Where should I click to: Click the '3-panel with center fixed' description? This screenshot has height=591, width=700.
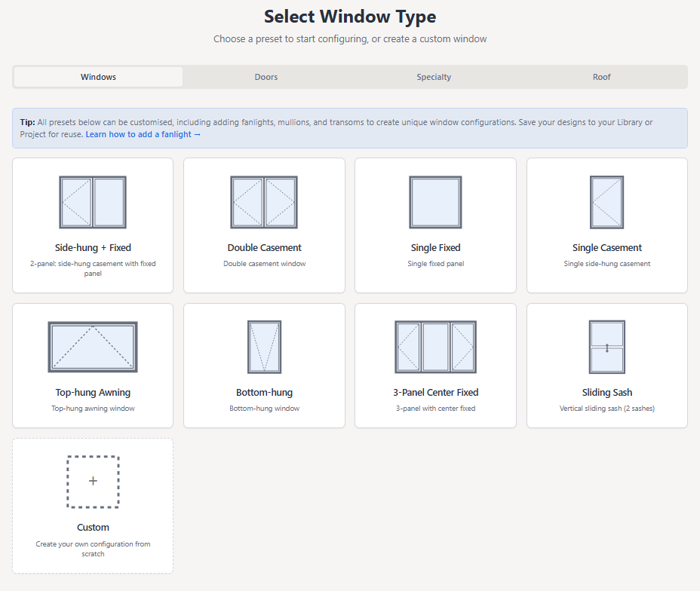coord(435,408)
